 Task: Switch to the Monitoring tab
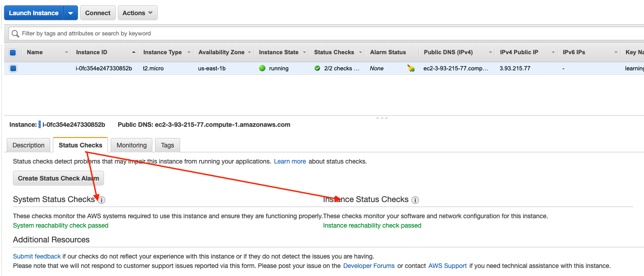(131, 145)
